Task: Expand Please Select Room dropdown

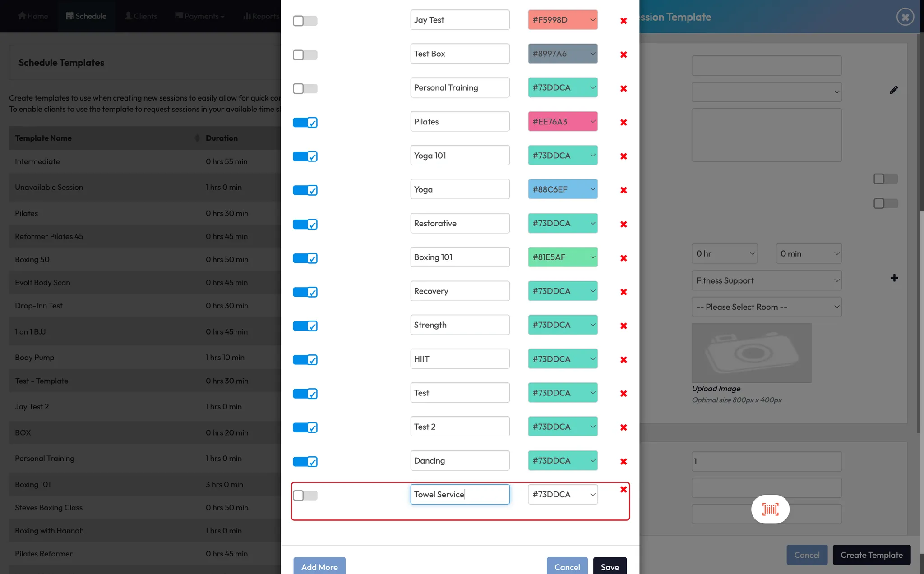Action: click(x=766, y=307)
